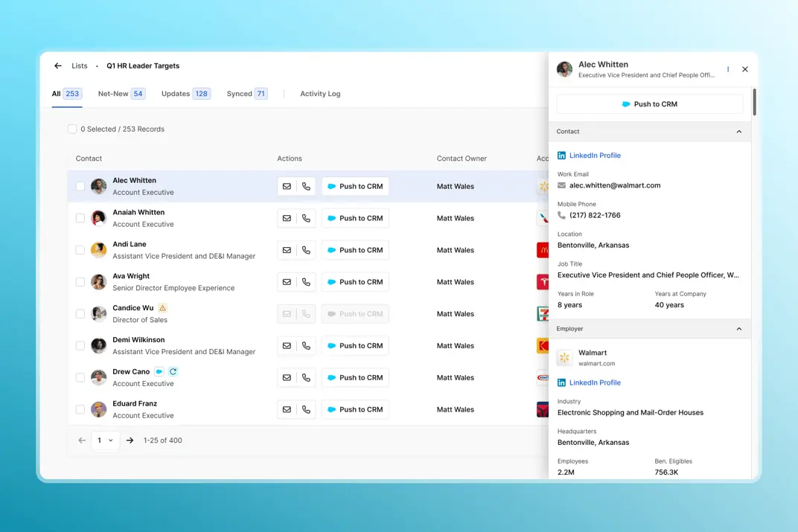This screenshot has width=798, height=532.
Task: Email Demi Wilkinson via envelope icon
Action: (287, 346)
